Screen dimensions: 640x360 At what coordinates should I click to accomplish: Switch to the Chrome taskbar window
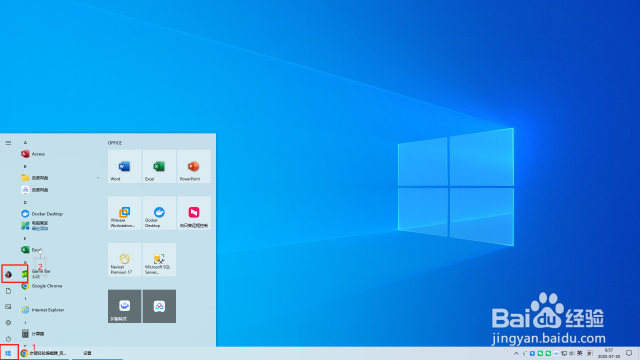tap(44, 353)
